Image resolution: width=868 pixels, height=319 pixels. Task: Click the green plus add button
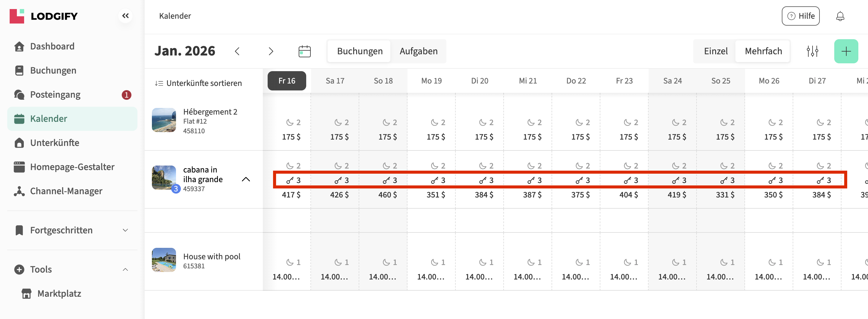coord(846,51)
